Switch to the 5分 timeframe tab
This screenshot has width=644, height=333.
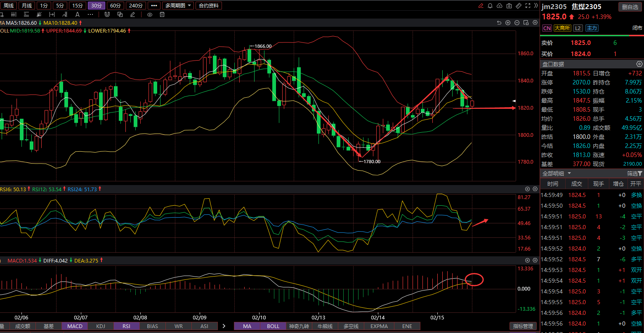60,6
